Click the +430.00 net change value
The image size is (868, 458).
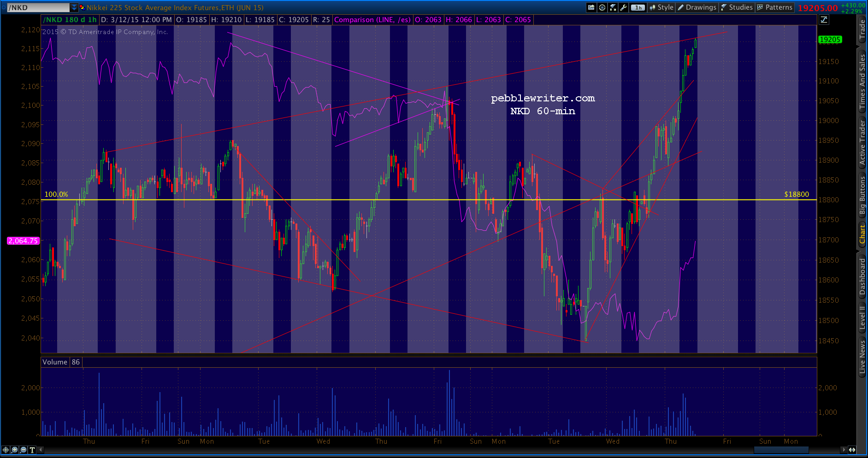click(853, 5)
